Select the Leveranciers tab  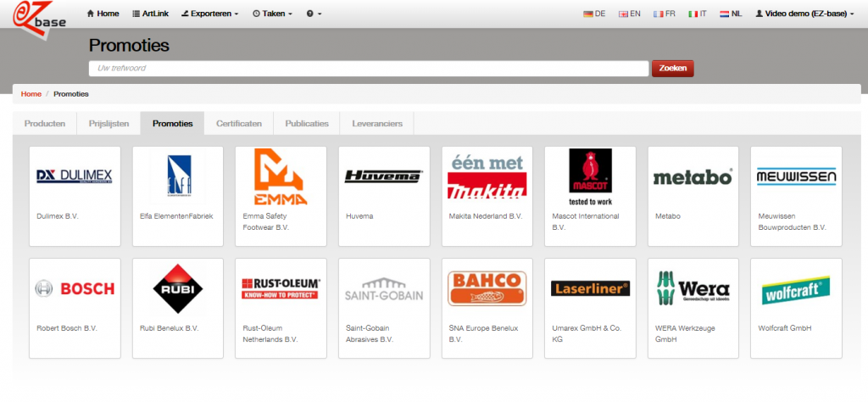377,124
